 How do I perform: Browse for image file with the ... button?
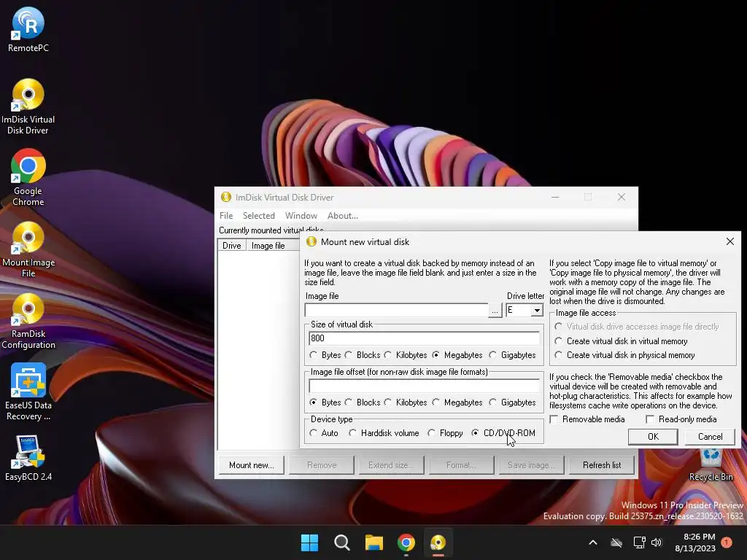pos(495,310)
